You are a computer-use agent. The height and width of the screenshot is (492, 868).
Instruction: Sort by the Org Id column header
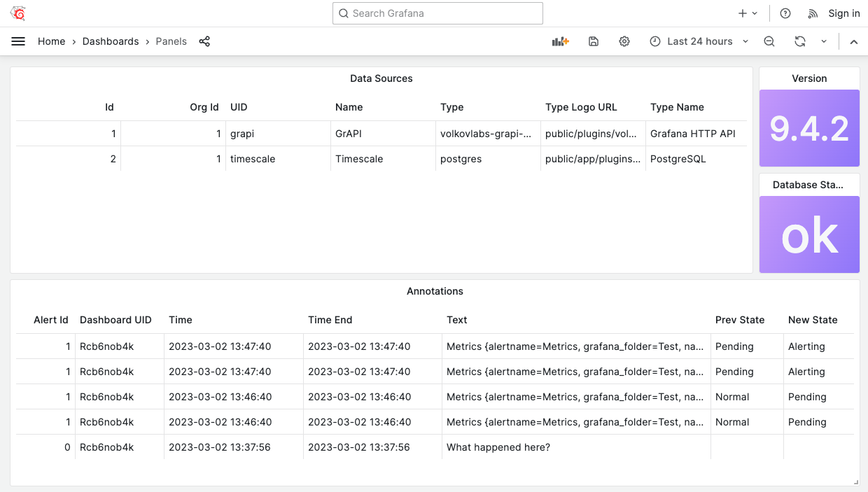point(204,107)
